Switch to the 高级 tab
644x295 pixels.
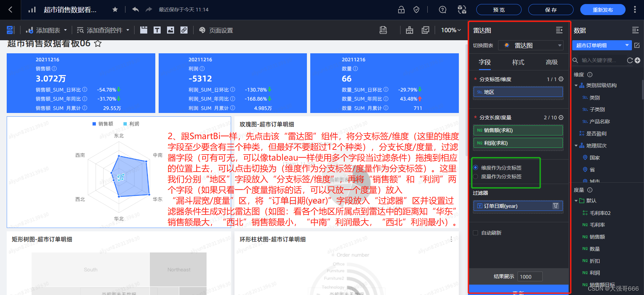coord(552,62)
